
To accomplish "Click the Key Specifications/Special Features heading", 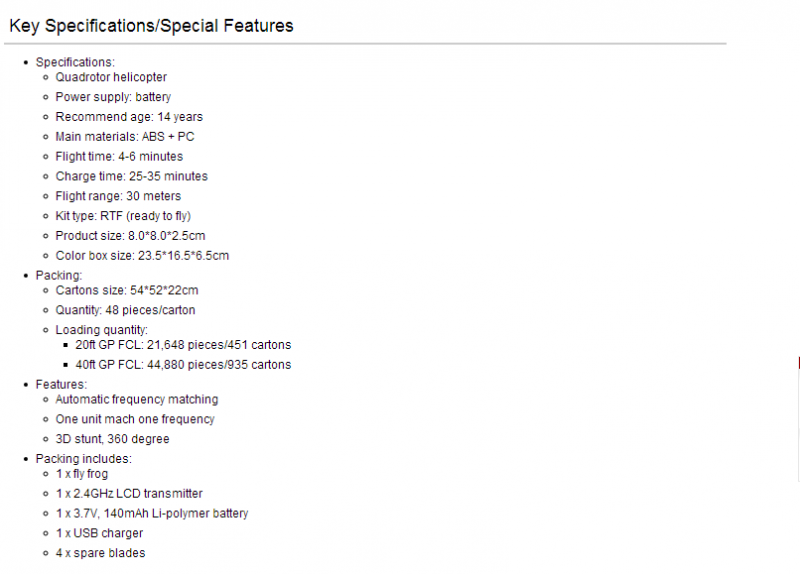I will [152, 26].
